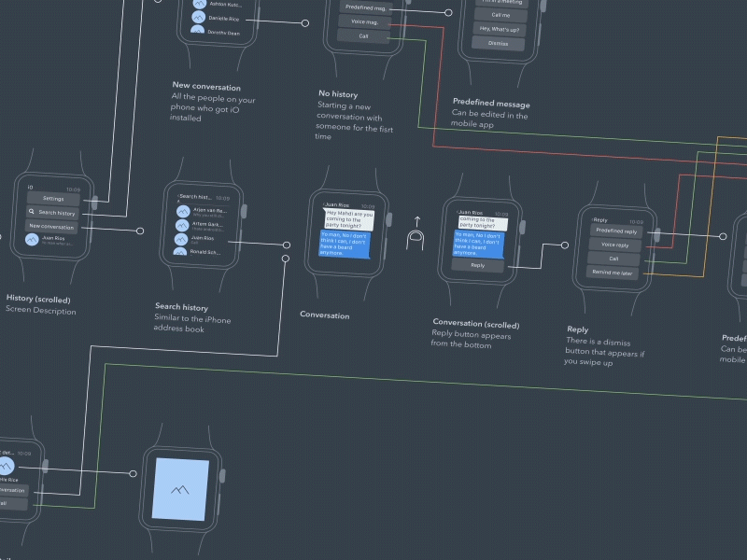Tap back arrow on Juan Rios conversation
Viewport: 747px width, 560px height.
[324, 204]
